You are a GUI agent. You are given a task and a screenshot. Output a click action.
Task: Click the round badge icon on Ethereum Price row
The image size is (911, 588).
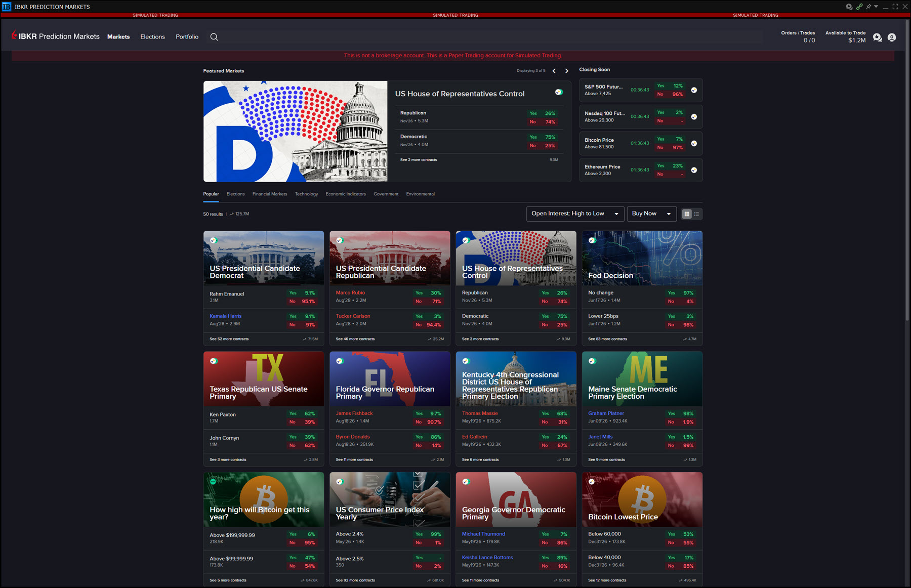coord(694,170)
